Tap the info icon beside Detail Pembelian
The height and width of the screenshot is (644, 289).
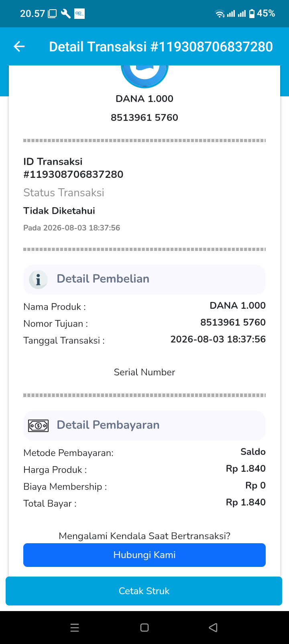38,279
